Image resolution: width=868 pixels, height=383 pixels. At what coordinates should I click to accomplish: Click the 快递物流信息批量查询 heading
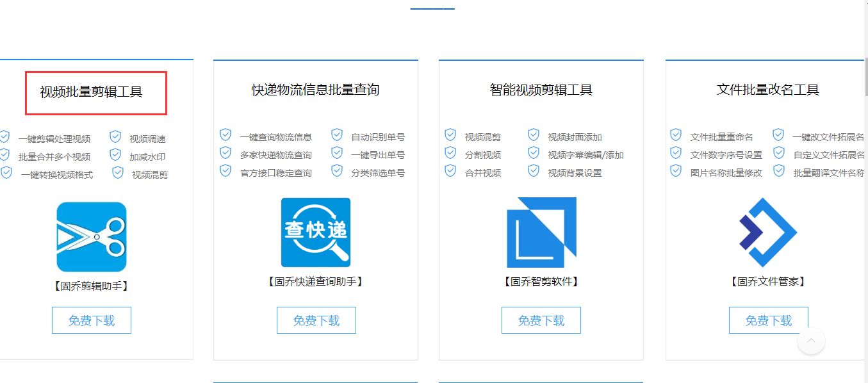point(316,90)
